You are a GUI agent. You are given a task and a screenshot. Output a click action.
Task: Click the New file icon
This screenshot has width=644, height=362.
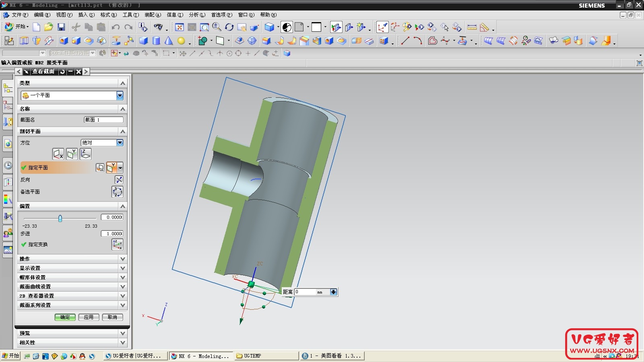(x=36, y=27)
